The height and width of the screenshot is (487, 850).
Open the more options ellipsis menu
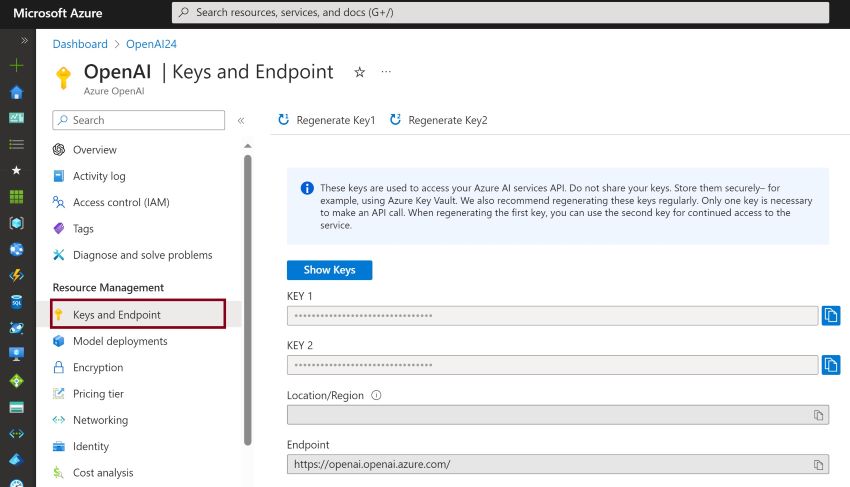point(386,72)
